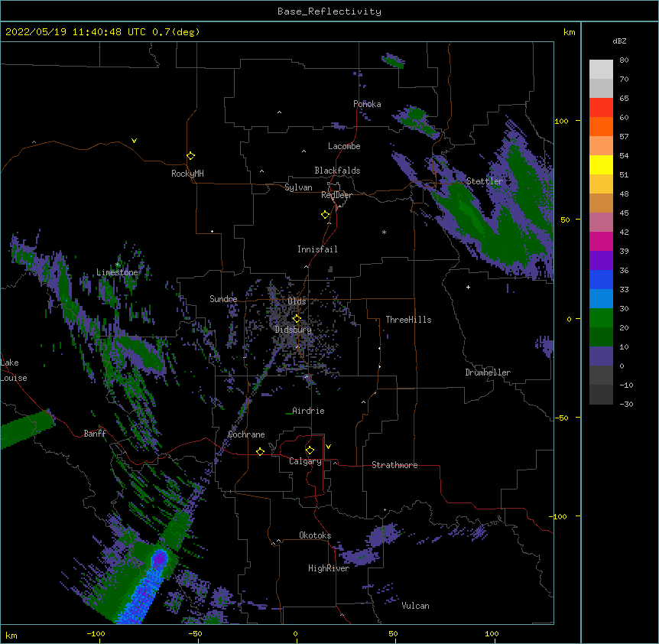Select the Didsbury label

coord(294,330)
